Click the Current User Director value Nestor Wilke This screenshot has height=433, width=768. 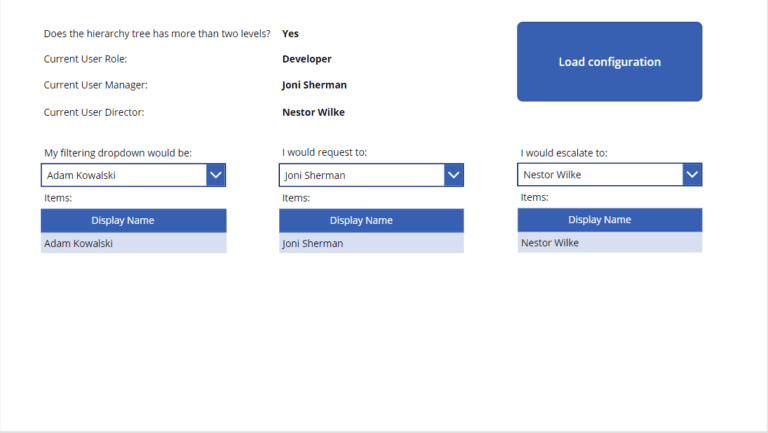[313, 112]
